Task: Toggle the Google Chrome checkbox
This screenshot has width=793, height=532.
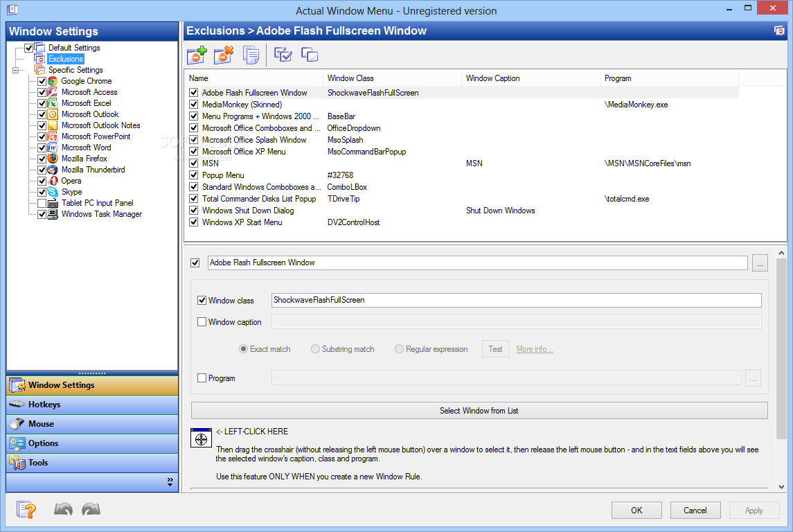Action: click(42, 81)
